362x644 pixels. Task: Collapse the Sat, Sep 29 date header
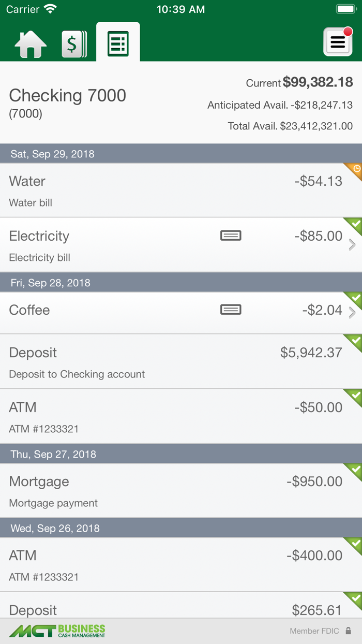coord(181,154)
